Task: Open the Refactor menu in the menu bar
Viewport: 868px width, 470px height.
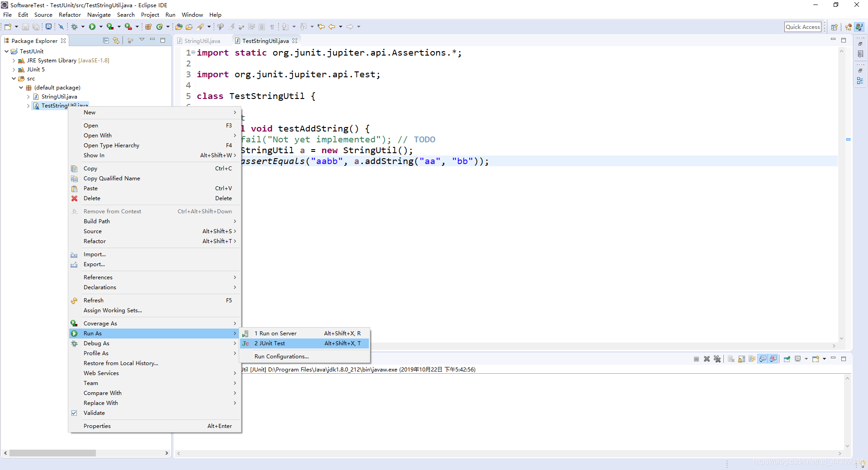Action: pos(70,14)
